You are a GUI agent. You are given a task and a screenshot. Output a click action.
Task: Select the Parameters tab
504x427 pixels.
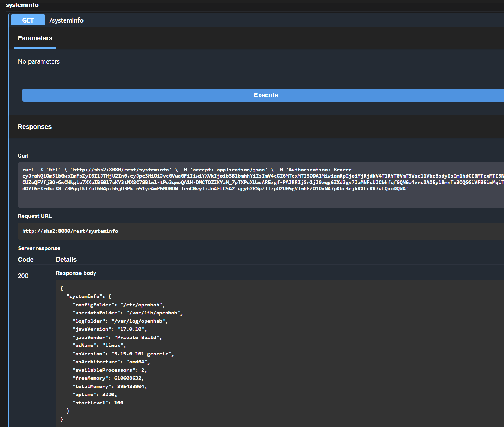click(35, 38)
